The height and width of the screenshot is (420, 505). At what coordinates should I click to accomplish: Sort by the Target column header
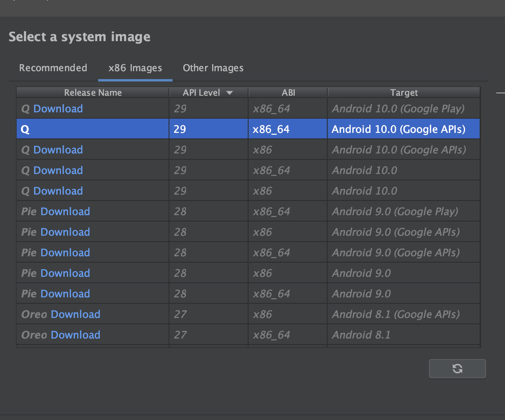coord(404,93)
